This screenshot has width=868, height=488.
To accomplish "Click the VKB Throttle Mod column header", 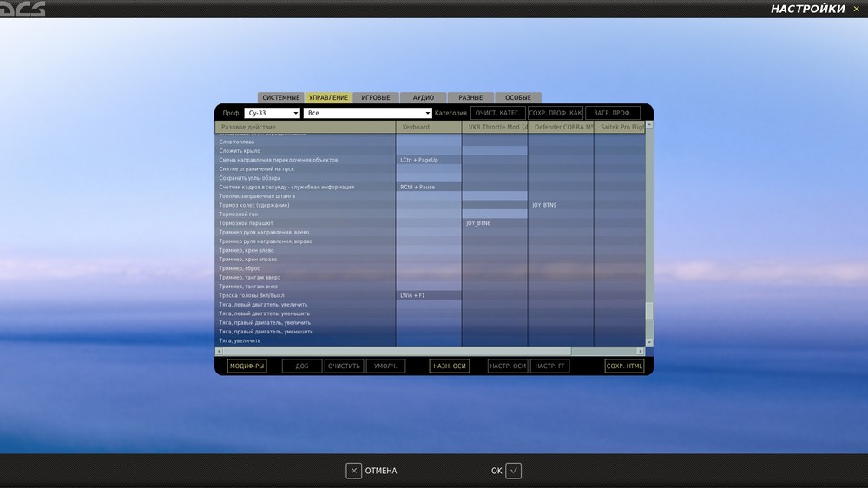I will 496,128.
